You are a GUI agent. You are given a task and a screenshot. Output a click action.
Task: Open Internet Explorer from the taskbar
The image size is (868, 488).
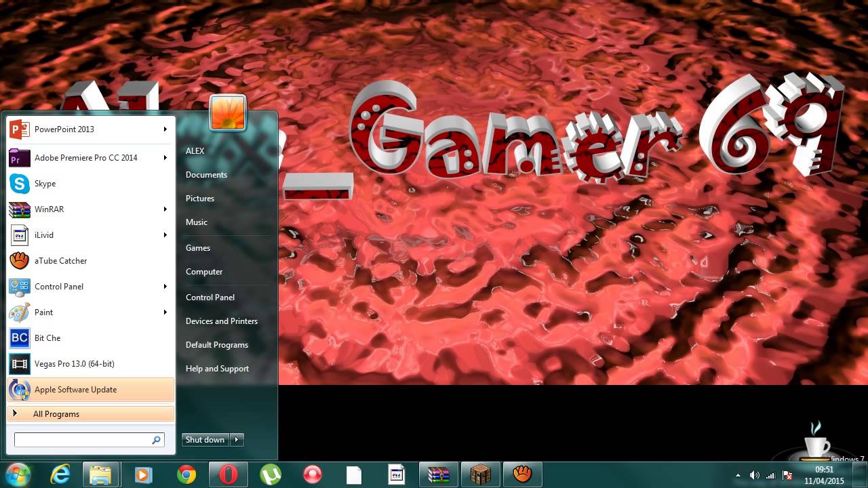[x=60, y=474]
